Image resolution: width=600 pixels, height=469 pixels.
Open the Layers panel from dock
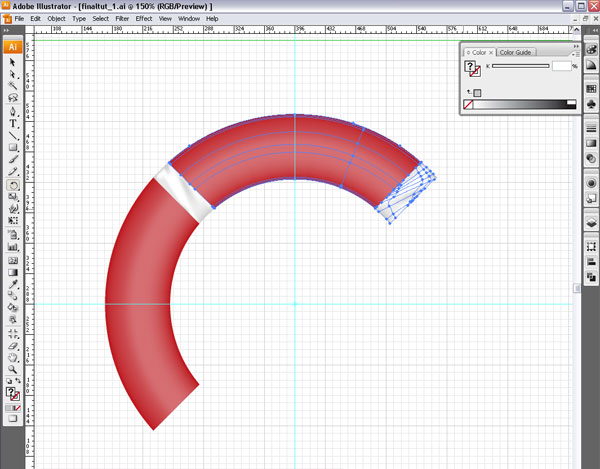click(x=591, y=223)
